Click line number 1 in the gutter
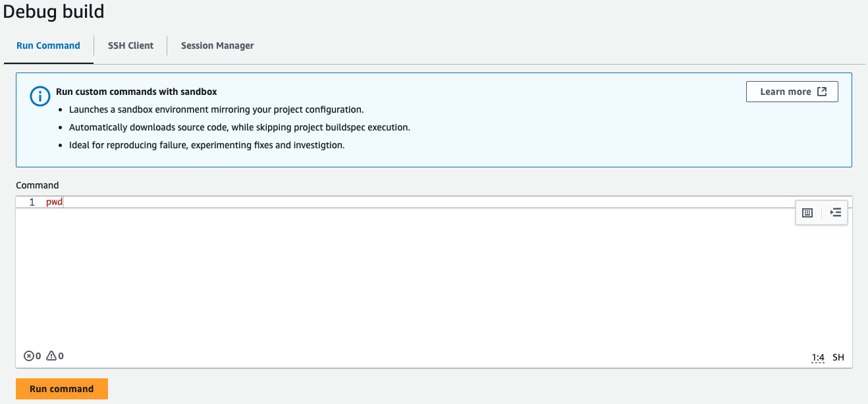Image resolution: width=868 pixels, height=404 pixels. pyautogui.click(x=32, y=202)
